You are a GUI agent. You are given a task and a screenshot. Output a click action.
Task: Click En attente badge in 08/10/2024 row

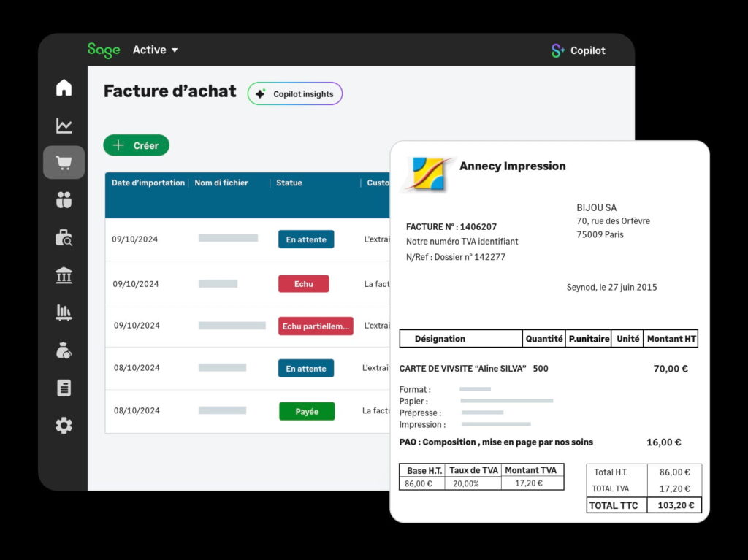click(306, 368)
